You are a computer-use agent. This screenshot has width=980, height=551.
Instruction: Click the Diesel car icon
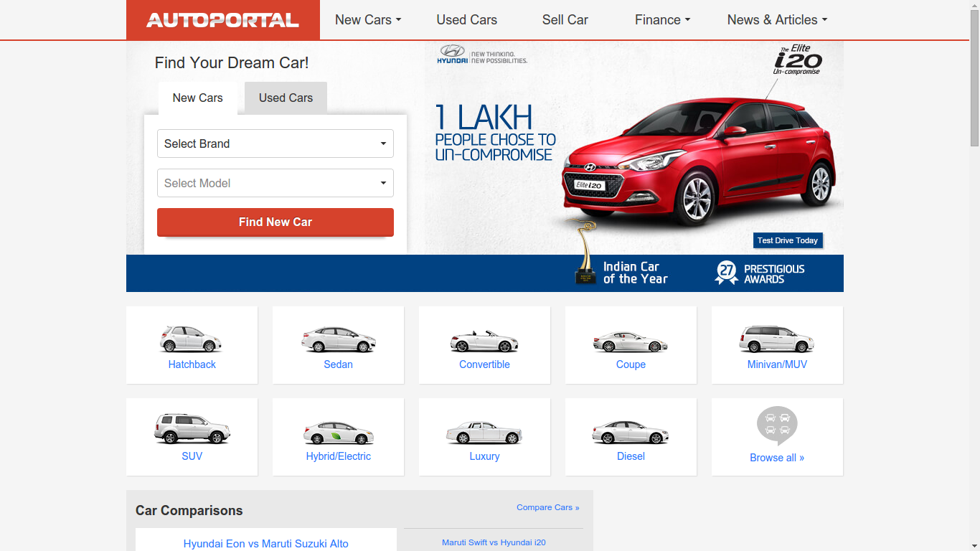coord(631,432)
